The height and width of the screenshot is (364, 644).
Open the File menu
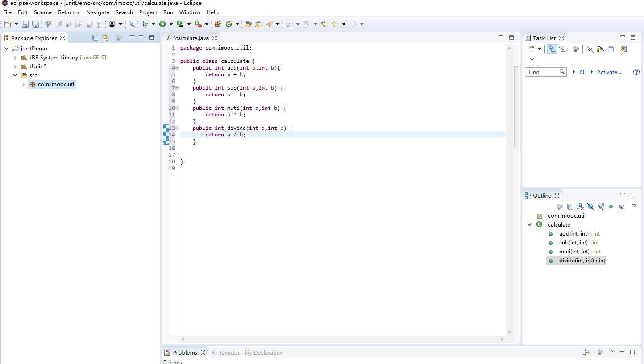click(x=7, y=12)
